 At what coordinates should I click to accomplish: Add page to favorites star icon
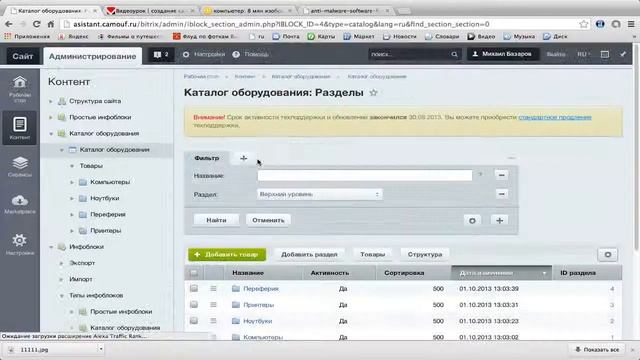pos(373,93)
